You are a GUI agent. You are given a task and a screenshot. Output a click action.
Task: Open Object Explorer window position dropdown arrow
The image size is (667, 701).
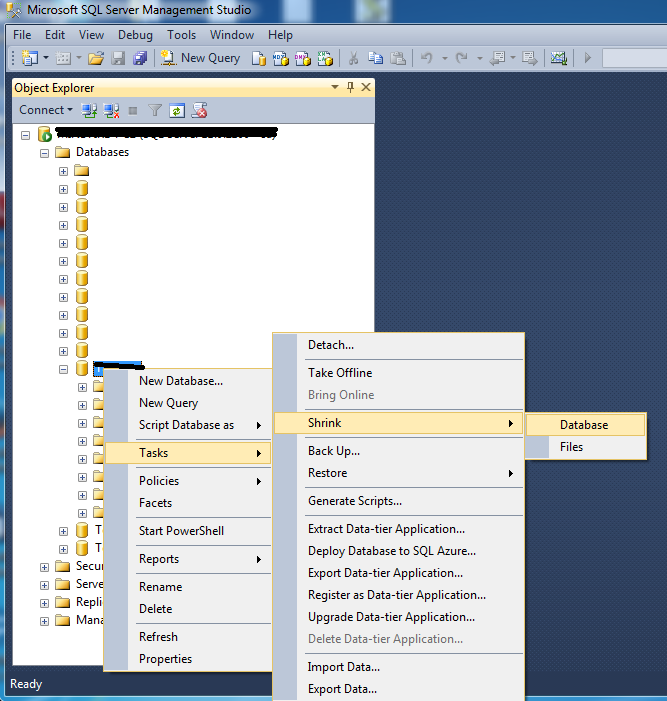pyautogui.click(x=335, y=87)
